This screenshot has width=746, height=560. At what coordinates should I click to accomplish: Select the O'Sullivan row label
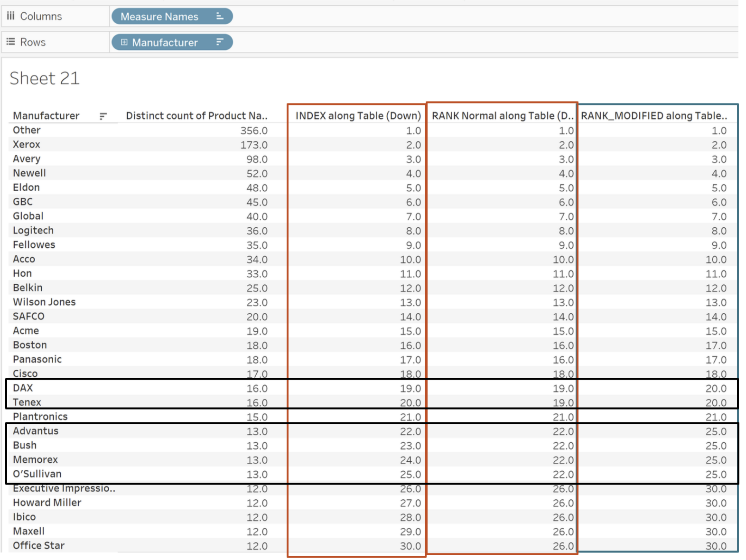[x=37, y=474]
